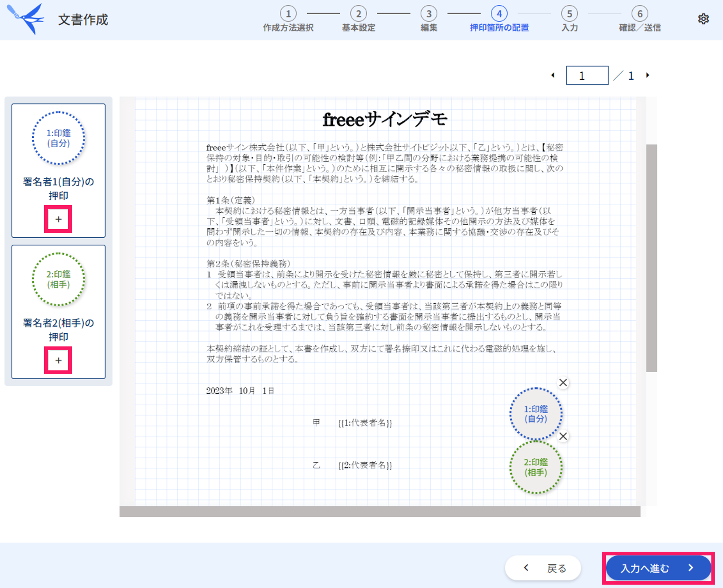Go to step 1 作成方法選択
The width and height of the screenshot is (723, 588).
pyautogui.click(x=288, y=19)
